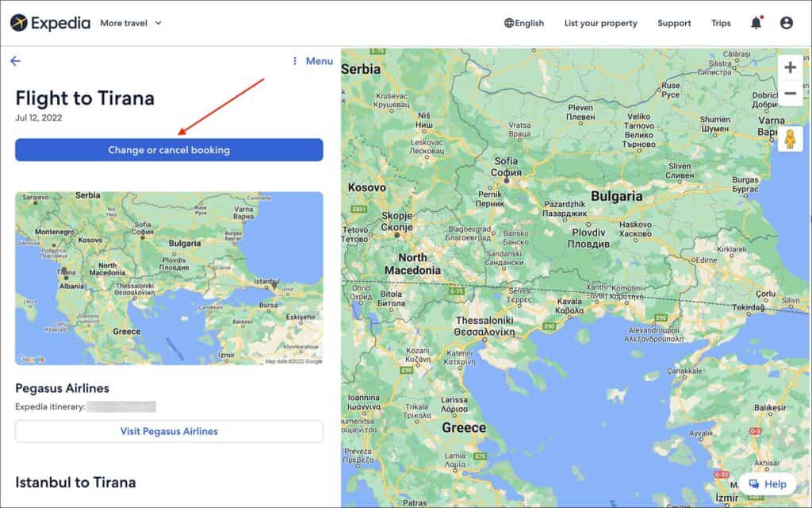Click the large Greece label on the big map
The height and width of the screenshot is (508, 812).
point(463,428)
